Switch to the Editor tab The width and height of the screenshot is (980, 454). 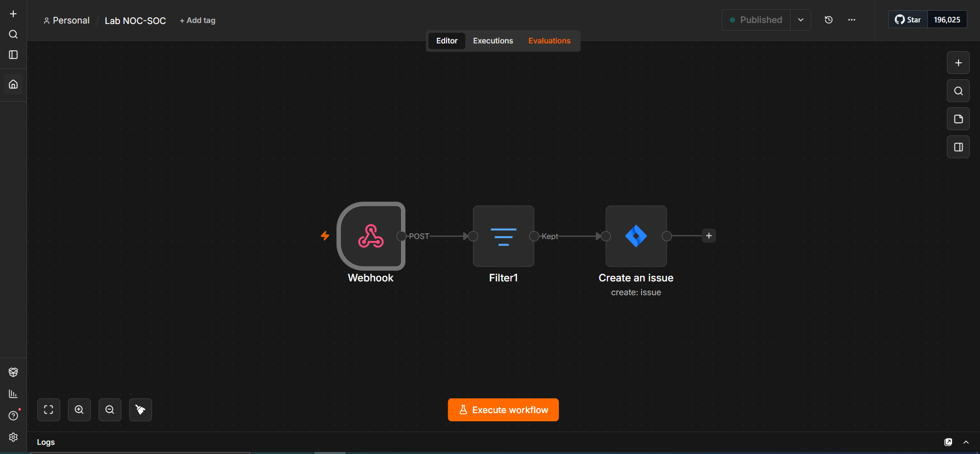point(447,41)
